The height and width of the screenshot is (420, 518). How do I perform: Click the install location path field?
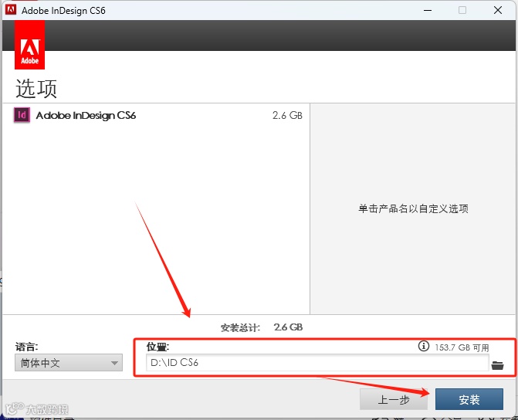click(x=317, y=363)
